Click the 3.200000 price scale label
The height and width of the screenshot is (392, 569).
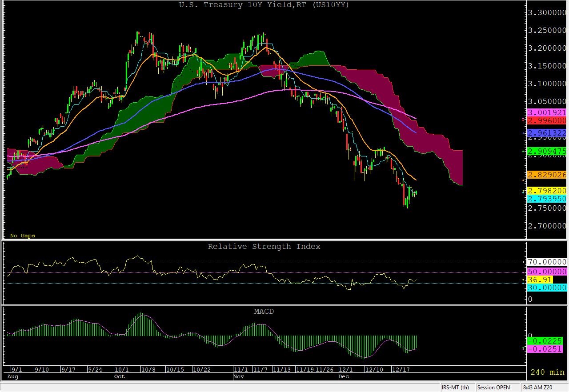(x=547, y=48)
